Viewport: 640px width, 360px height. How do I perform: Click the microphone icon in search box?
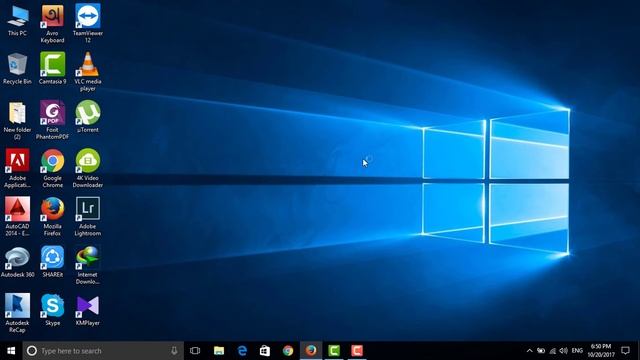[x=174, y=351]
